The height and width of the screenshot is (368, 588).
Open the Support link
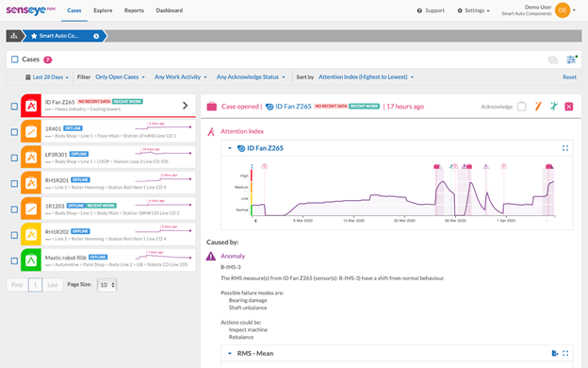[x=431, y=10]
